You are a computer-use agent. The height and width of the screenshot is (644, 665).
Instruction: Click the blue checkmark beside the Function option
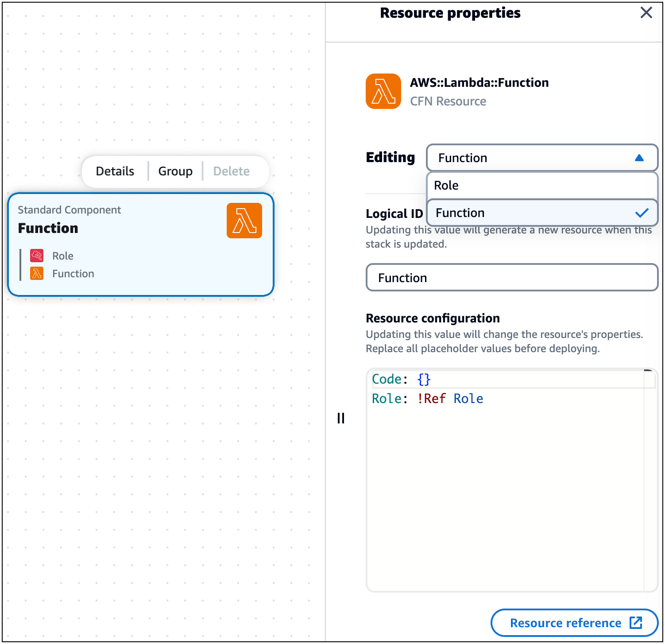pyautogui.click(x=642, y=213)
